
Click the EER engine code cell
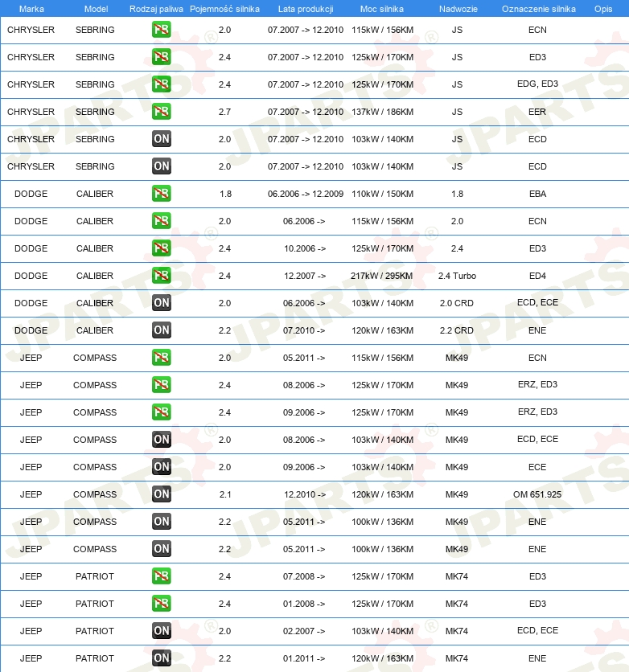coord(537,112)
